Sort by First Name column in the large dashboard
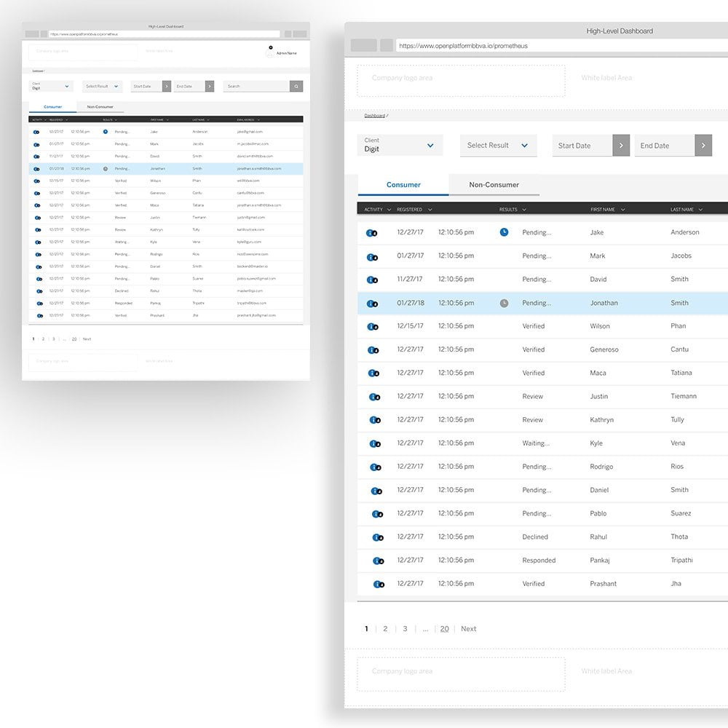Screen dimensions: 728x728 (606, 210)
